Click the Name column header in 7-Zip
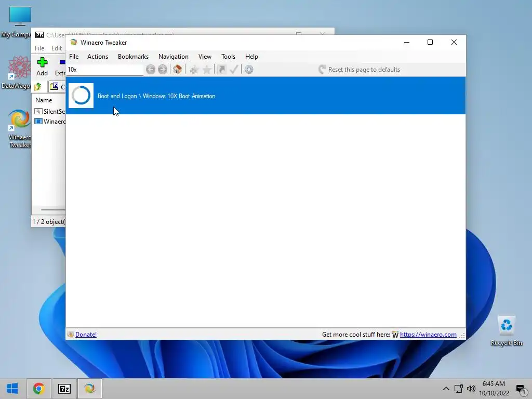The width and height of the screenshot is (532, 399). click(x=44, y=100)
